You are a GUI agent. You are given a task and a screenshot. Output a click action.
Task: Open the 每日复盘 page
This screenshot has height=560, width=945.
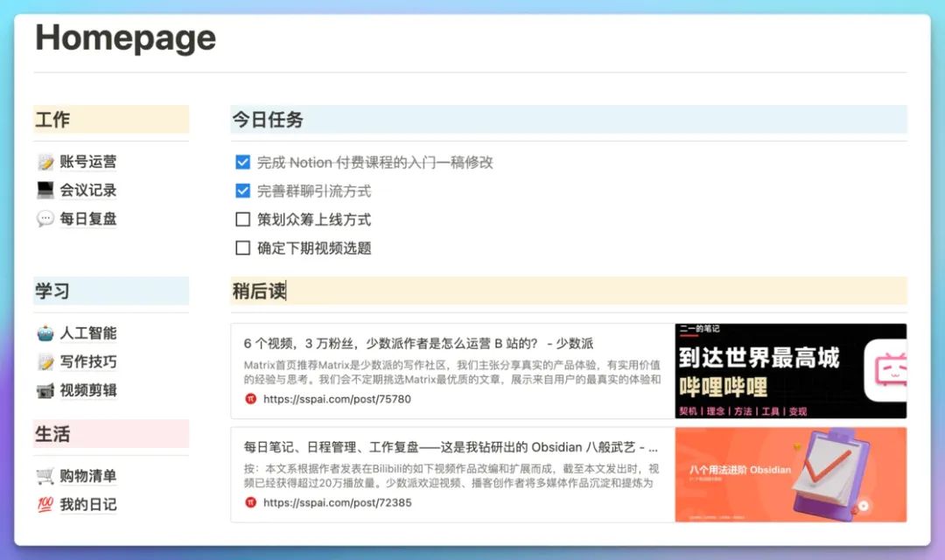(x=88, y=219)
